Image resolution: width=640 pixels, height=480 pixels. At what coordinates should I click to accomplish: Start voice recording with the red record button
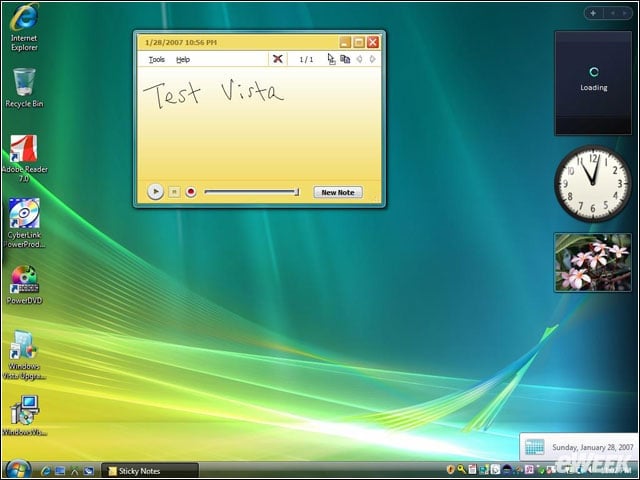[x=191, y=192]
